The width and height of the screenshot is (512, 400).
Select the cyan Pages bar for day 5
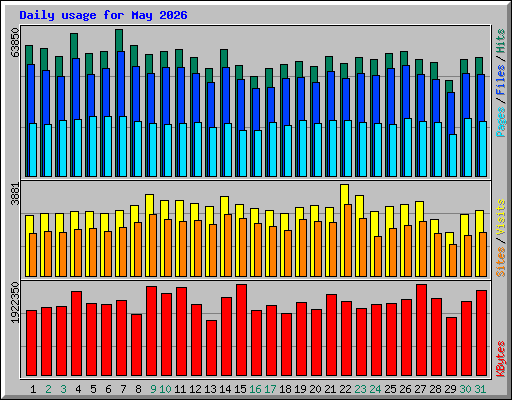click(x=93, y=146)
